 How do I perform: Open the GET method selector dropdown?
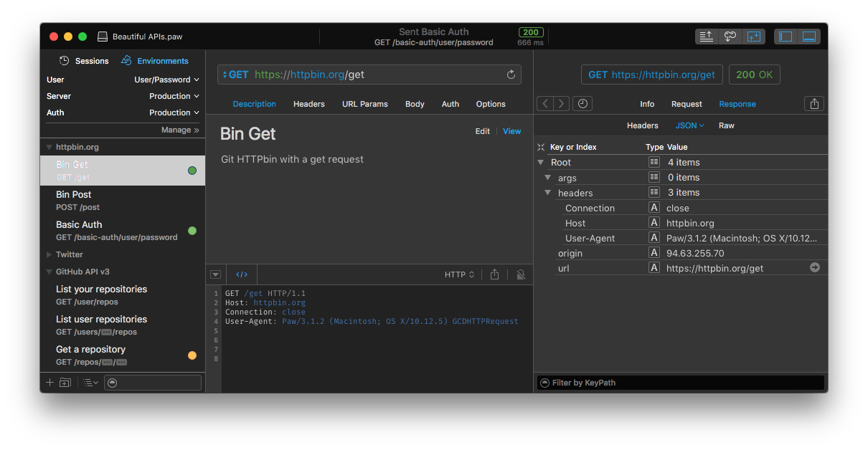[x=235, y=75]
